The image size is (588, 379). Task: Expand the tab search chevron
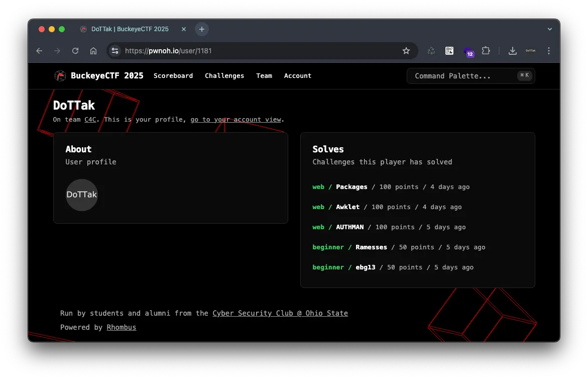pyautogui.click(x=550, y=29)
